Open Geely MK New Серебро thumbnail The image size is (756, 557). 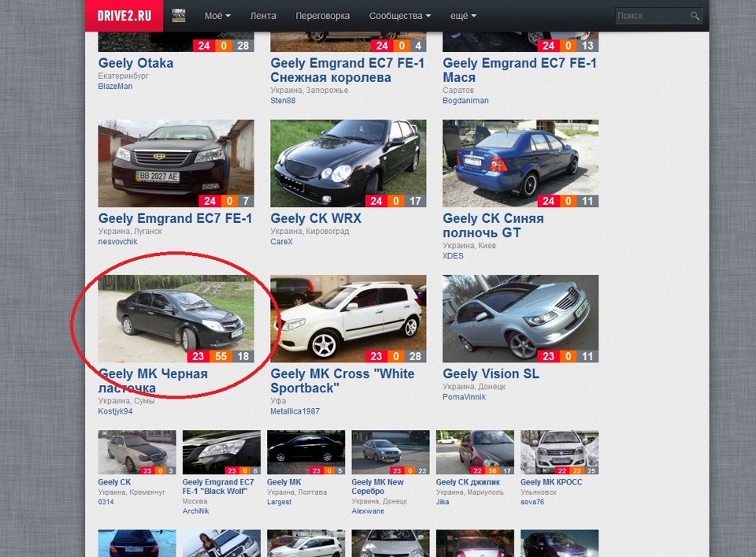tap(391, 452)
